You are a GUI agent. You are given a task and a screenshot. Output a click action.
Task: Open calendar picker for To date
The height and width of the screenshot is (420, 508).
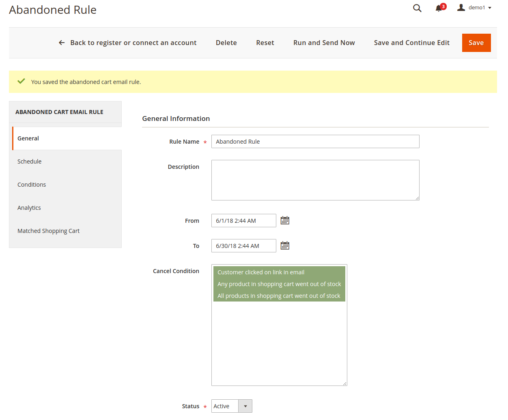(x=285, y=246)
